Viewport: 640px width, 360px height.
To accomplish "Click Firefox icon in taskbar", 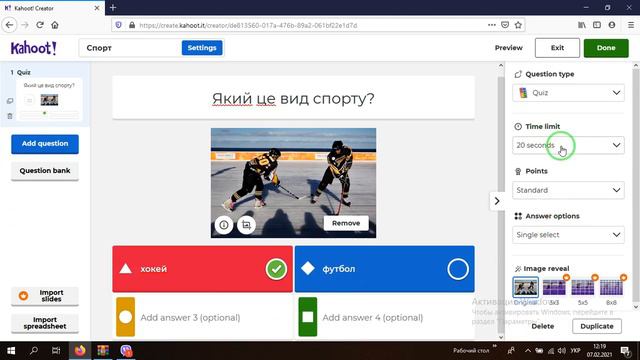I will tap(80, 351).
